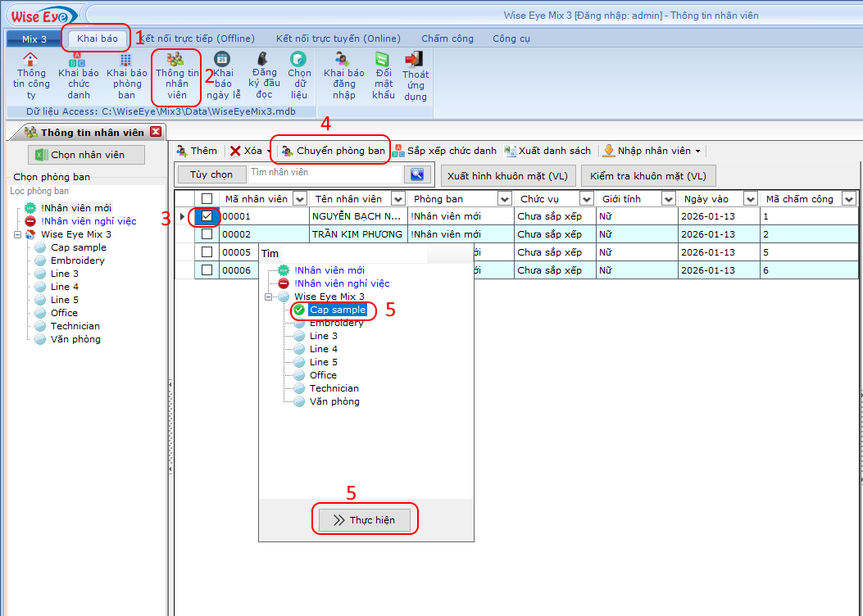Open Khai báo ngày lễ calendar icon
The image size is (863, 616).
tap(221, 59)
